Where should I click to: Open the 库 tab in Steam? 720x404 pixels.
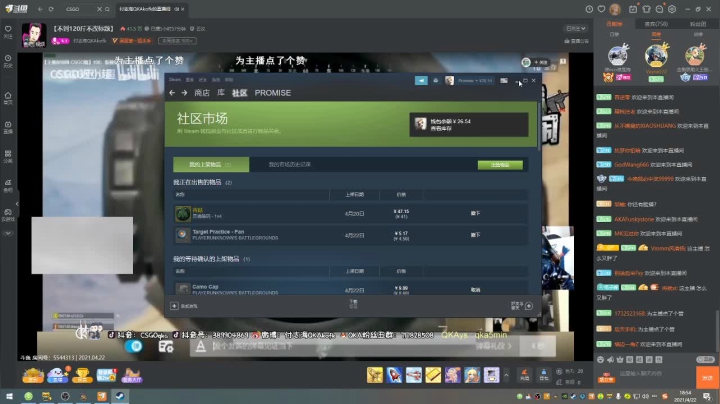221,93
